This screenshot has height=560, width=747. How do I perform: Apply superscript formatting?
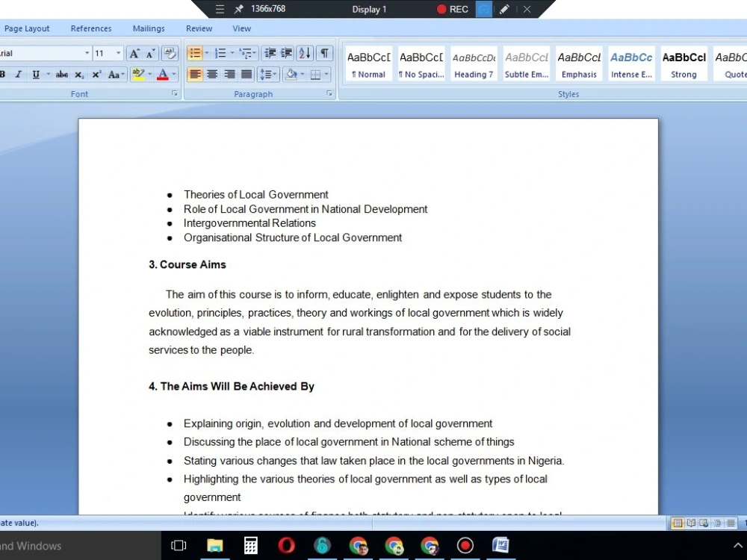pyautogui.click(x=96, y=74)
